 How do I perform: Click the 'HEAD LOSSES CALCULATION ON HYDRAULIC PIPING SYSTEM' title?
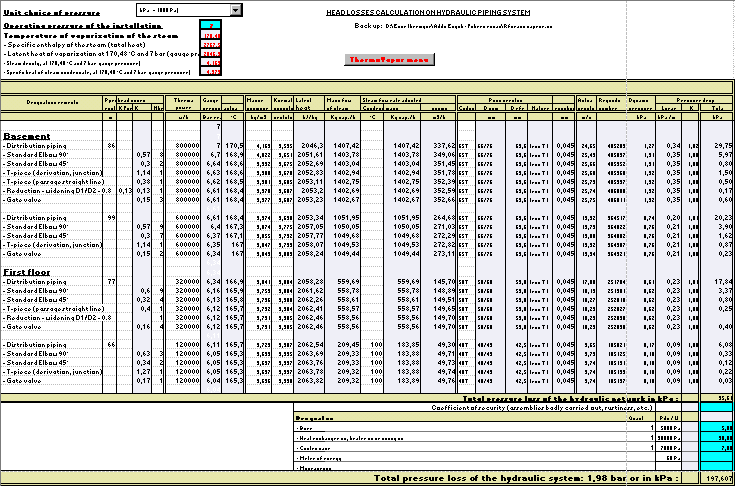pos(428,13)
